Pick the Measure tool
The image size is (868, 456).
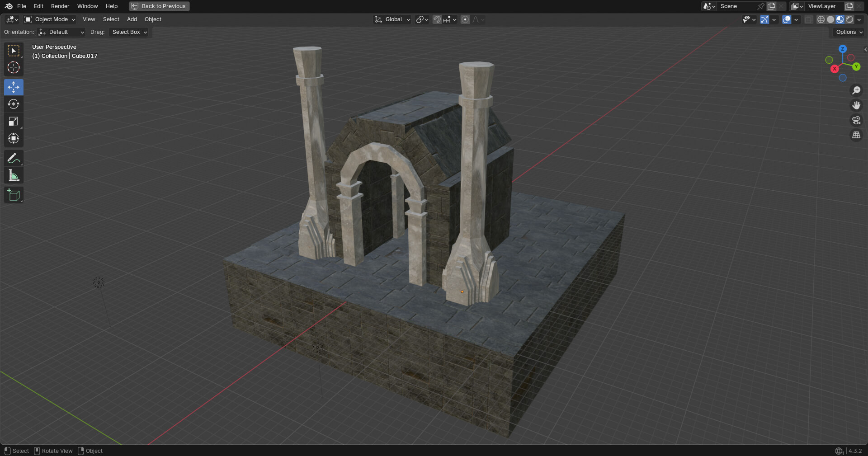(14, 175)
